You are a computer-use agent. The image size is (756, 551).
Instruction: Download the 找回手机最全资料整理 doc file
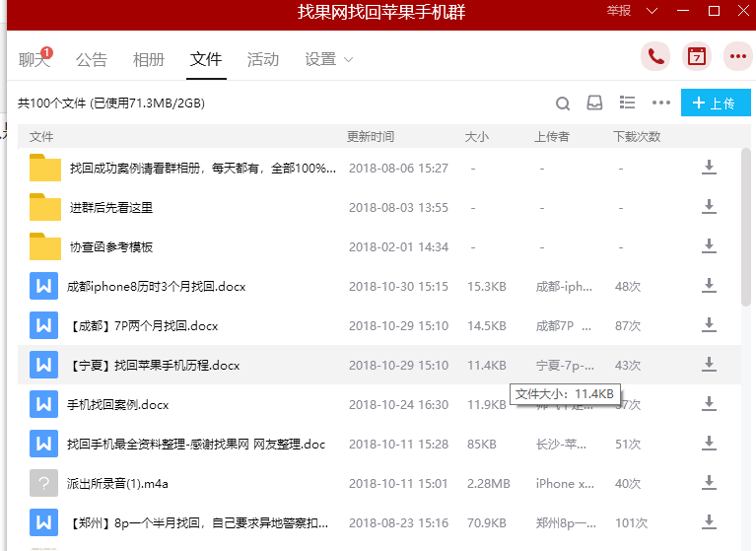click(709, 444)
